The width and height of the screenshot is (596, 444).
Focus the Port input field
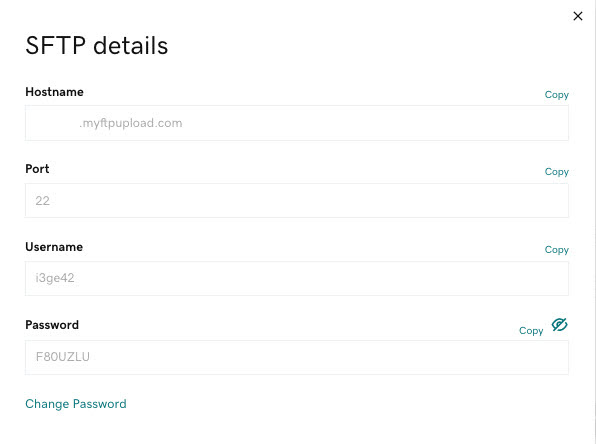297,200
